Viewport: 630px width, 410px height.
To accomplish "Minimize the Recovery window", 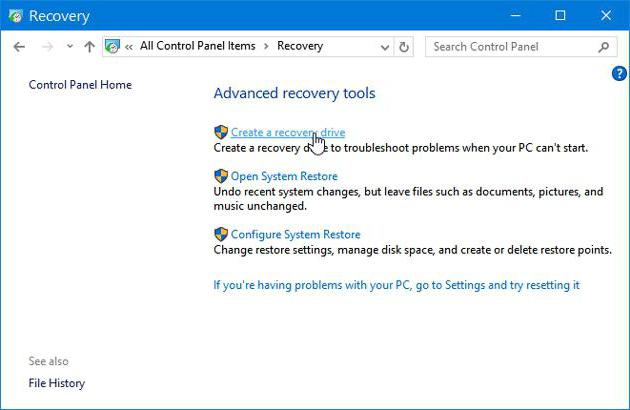I will click(x=515, y=15).
